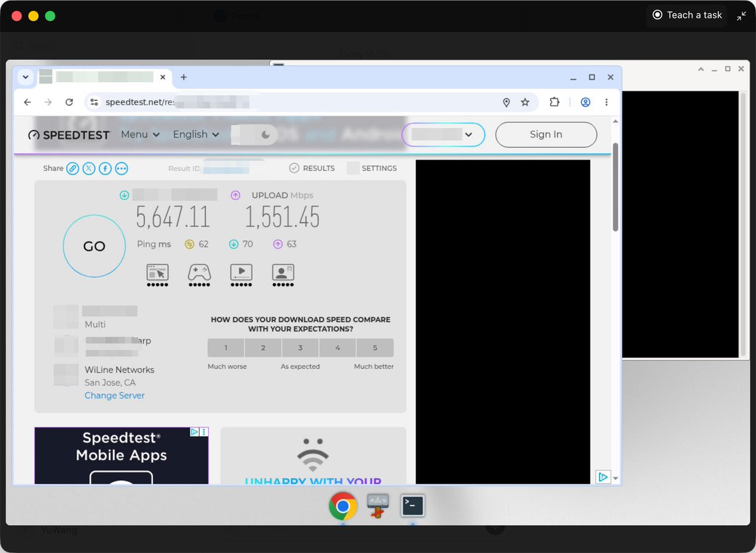The height and width of the screenshot is (553, 756).
Task: Click the collapse arrows icon at top right
Action: (x=741, y=16)
